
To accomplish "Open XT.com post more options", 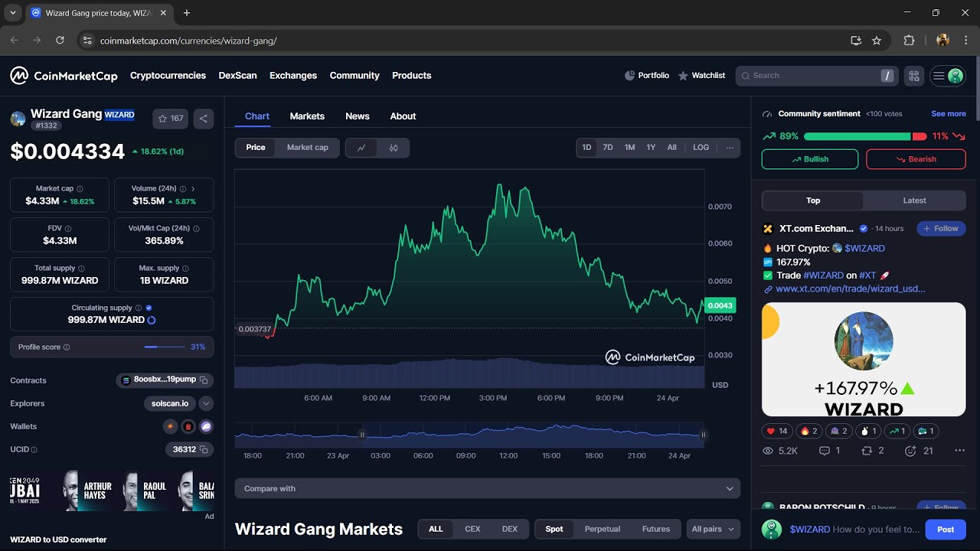I will coord(959,451).
